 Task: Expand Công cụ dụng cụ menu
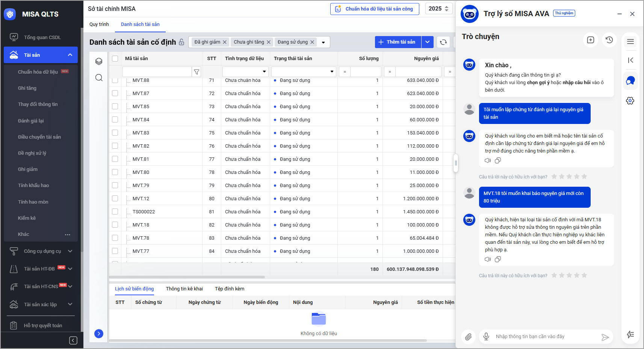point(70,251)
